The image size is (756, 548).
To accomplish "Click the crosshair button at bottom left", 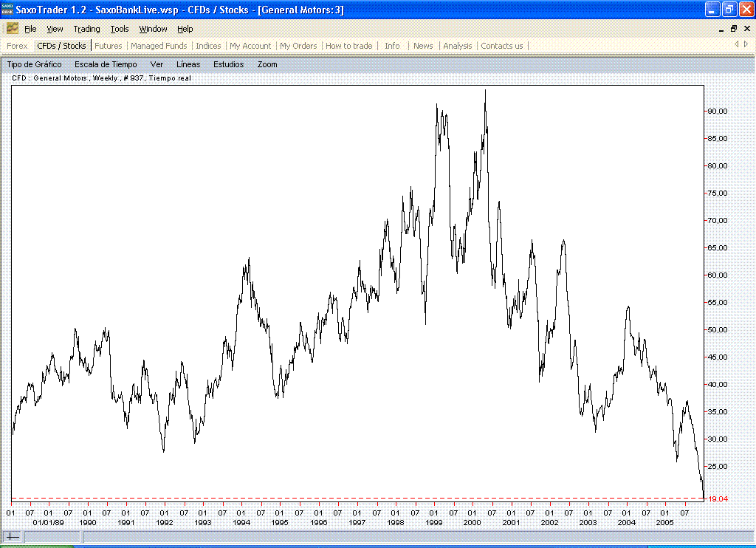I will (12, 536).
